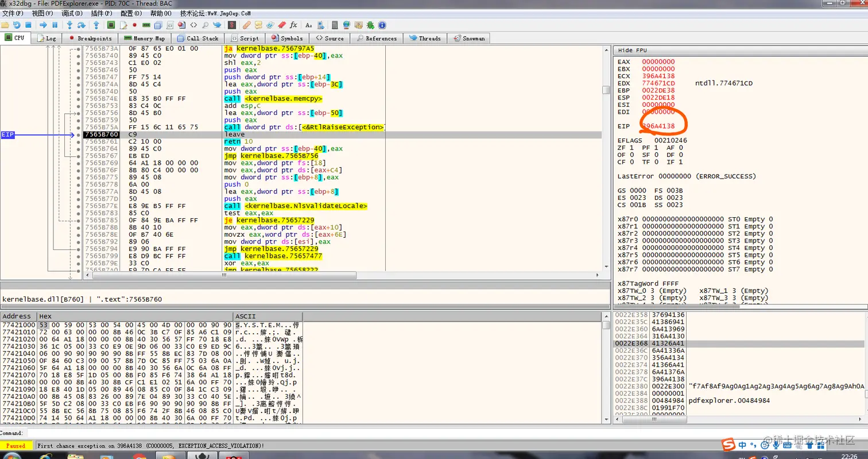The height and width of the screenshot is (459, 868).
Task: Open the 配置(O) menu
Action: click(x=131, y=13)
